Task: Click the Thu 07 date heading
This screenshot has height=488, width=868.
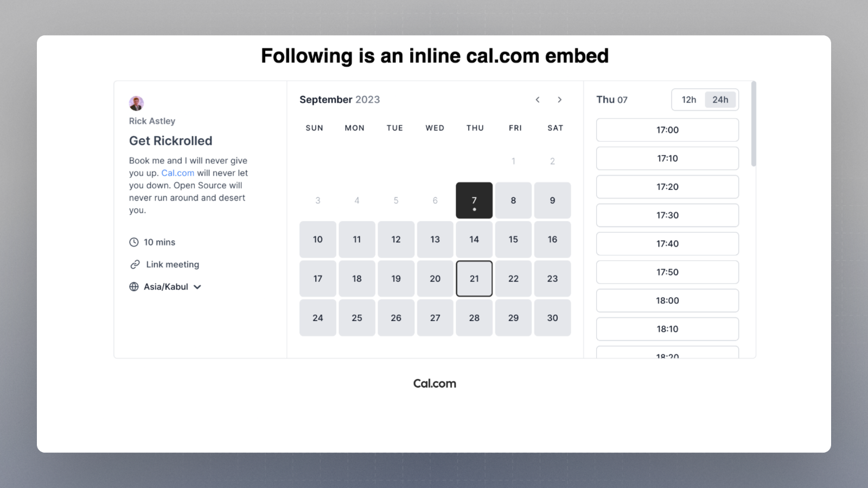Action: coord(612,100)
